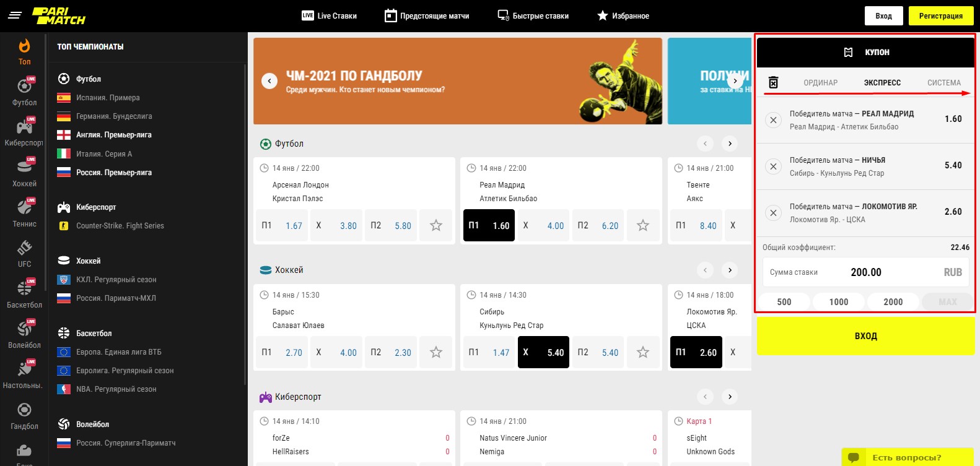The width and height of the screenshot is (980, 466).
Task: Switch coupon to Ординар tab
Action: tap(820, 82)
